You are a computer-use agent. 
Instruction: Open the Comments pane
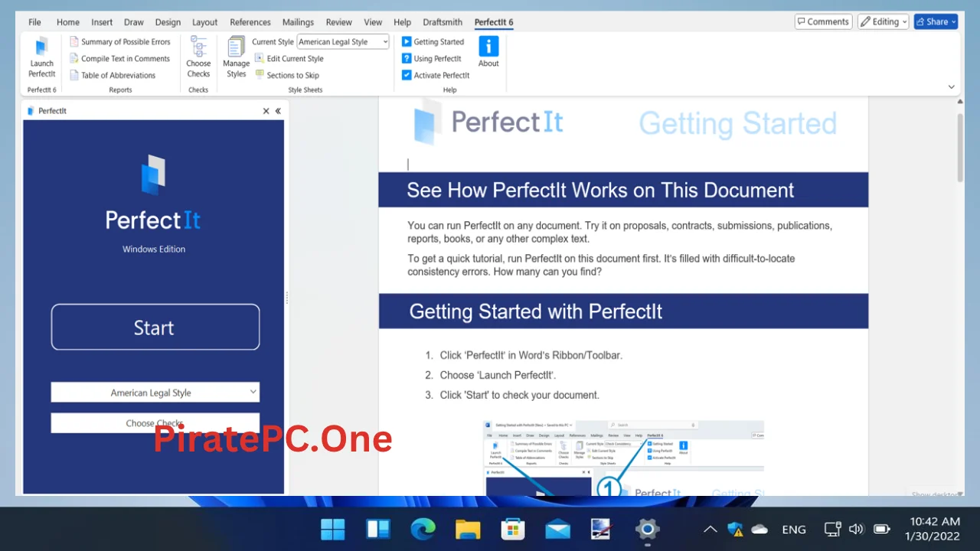[x=823, y=22]
